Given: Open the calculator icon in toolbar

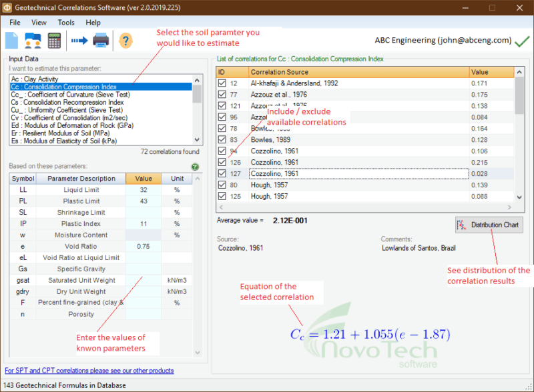Looking at the screenshot, I should pos(54,41).
